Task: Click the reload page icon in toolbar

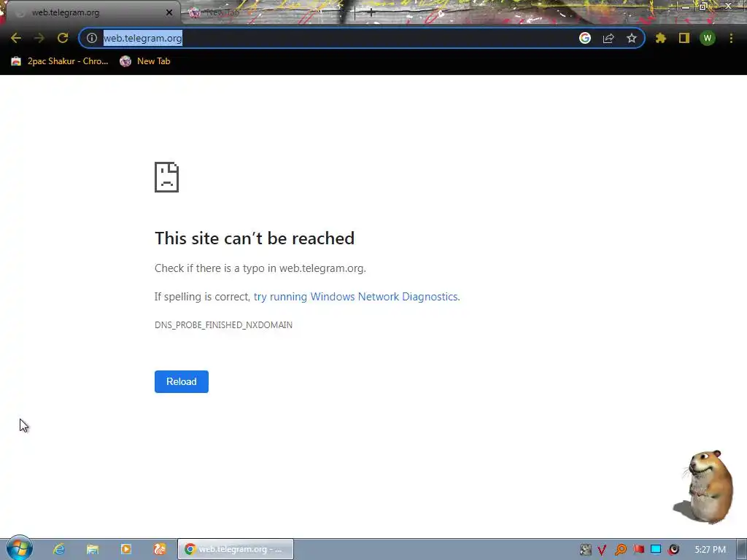Action: [x=63, y=38]
